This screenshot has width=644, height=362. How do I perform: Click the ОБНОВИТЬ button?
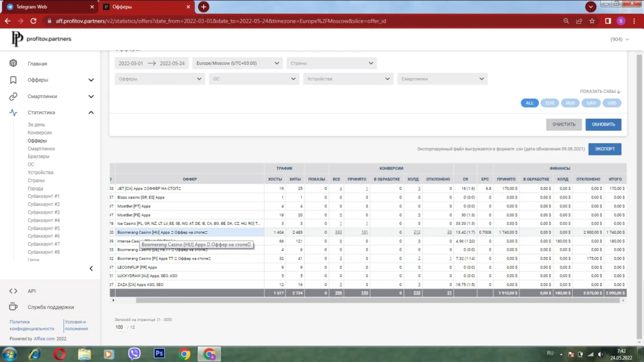603,124
